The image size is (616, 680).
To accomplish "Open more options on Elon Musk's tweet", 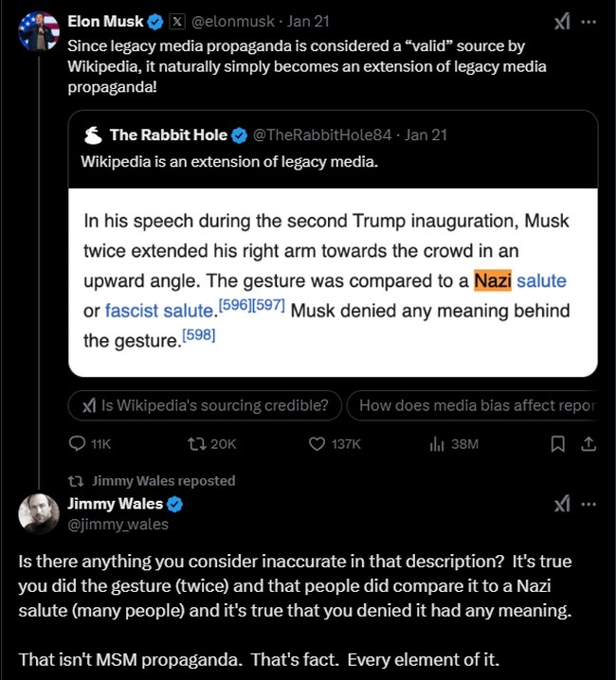I will [589, 22].
